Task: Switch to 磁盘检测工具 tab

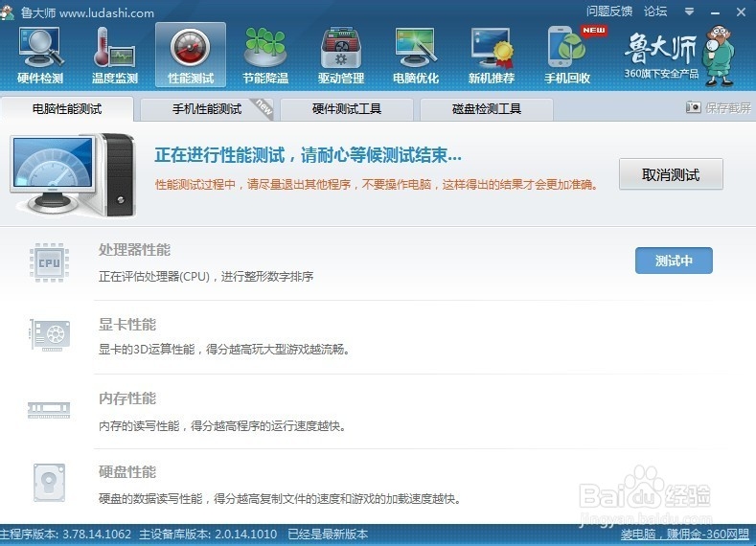Action: [x=487, y=109]
